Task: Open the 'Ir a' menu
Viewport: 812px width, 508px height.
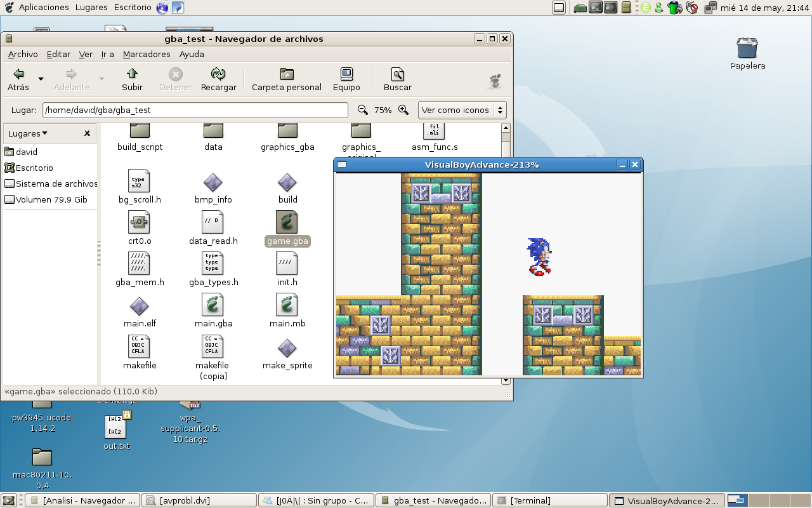Action: coord(108,54)
